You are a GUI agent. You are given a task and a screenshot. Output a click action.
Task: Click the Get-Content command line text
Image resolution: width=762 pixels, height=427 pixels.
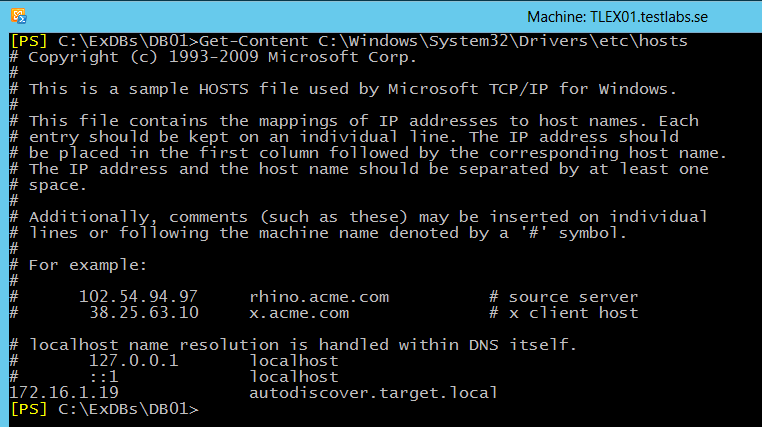(443, 41)
